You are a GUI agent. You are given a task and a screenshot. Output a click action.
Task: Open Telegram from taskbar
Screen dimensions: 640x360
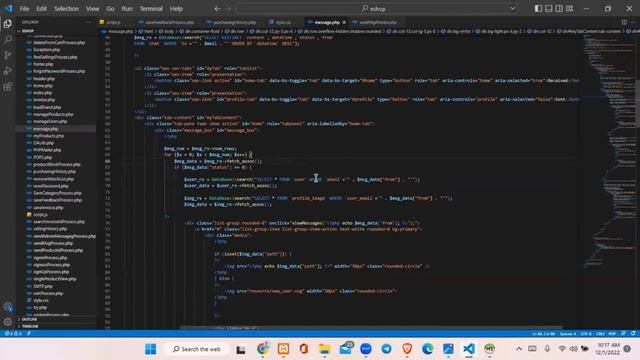[386, 349]
